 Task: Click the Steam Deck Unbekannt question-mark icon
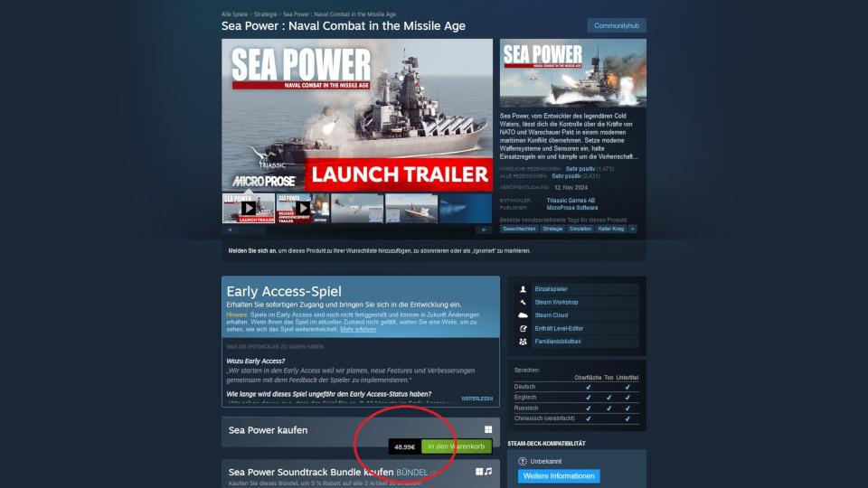522,461
